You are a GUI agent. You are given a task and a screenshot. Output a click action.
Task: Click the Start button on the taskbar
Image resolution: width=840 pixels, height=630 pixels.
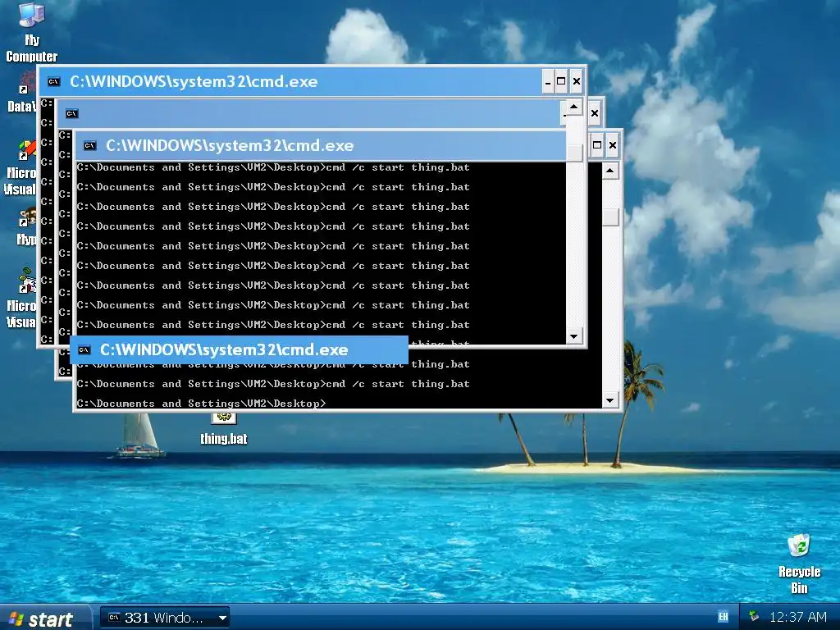click(x=45, y=619)
